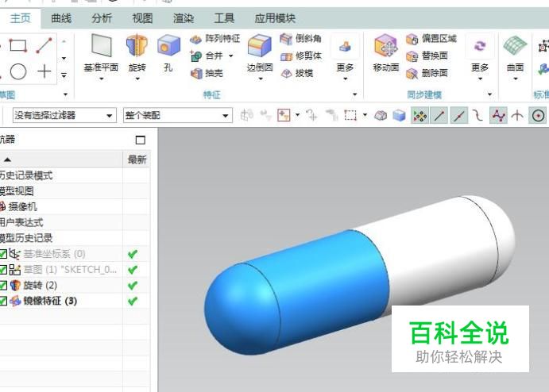Switch to the 应用模块 tab

point(275,18)
